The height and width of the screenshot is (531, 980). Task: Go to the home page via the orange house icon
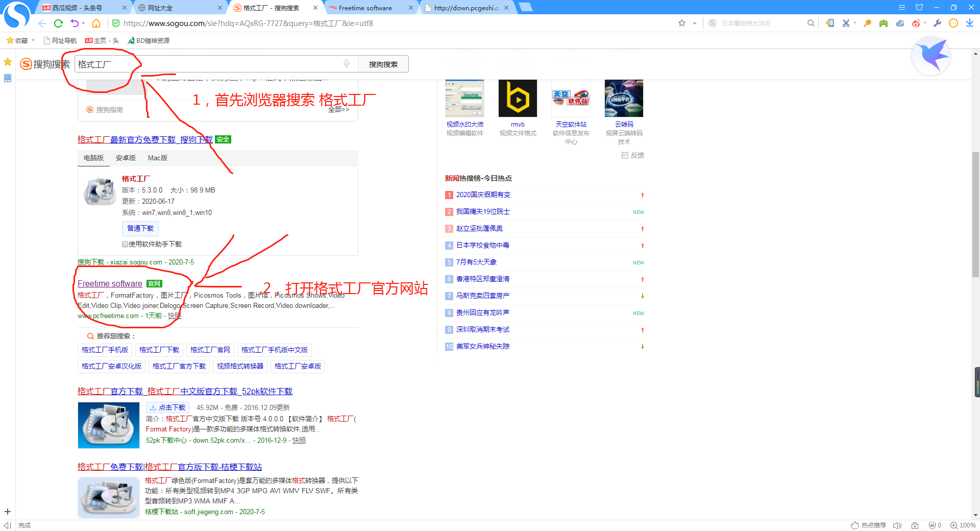click(96, 23)
